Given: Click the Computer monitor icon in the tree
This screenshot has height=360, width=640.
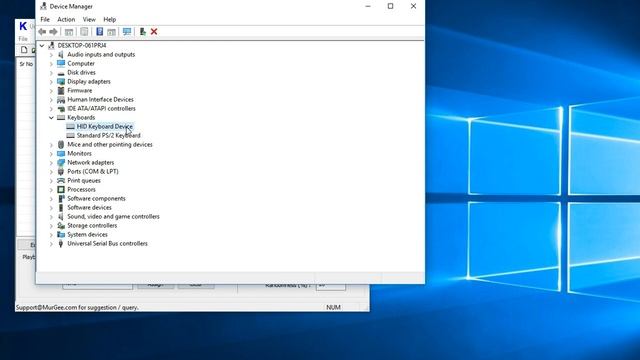Looking at the screenshot, I should (x=61, y=63).
